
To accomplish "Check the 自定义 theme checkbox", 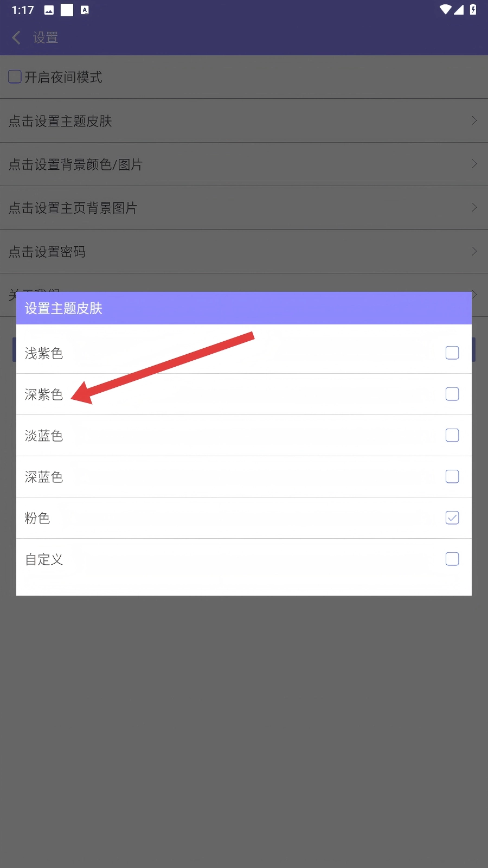I will 452,559.
